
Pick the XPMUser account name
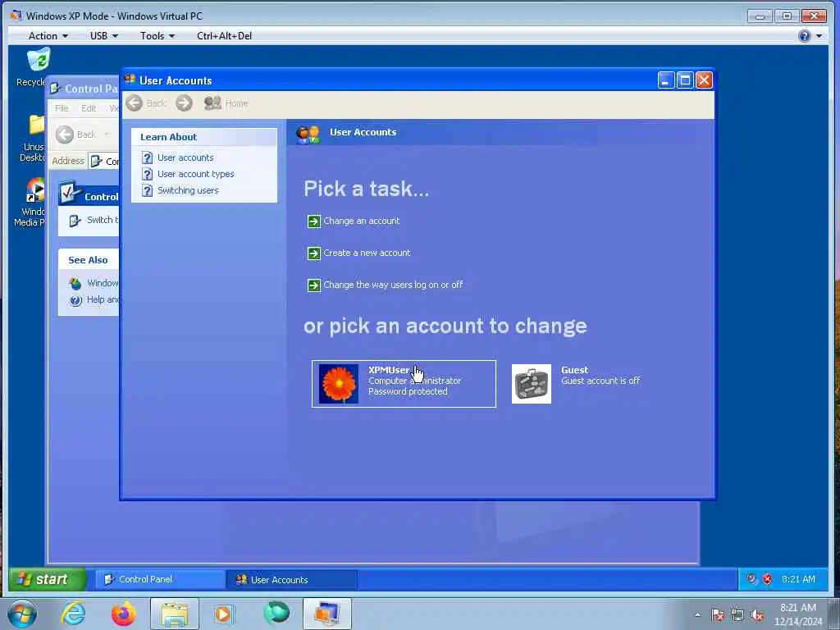click(389, 370)
